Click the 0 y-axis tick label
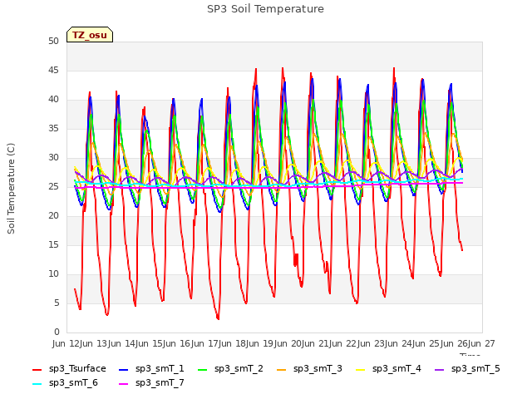Screen dimensions: 532x399 click(57, 332)
